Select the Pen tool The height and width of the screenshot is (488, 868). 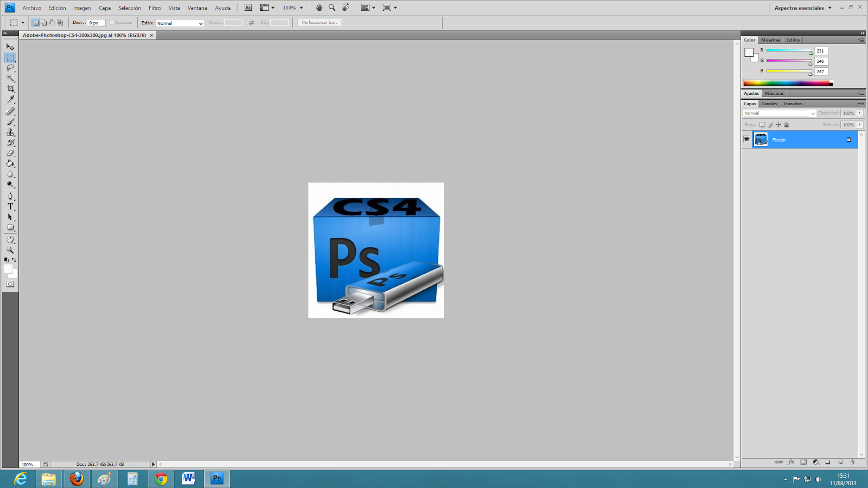pos(10,196)
